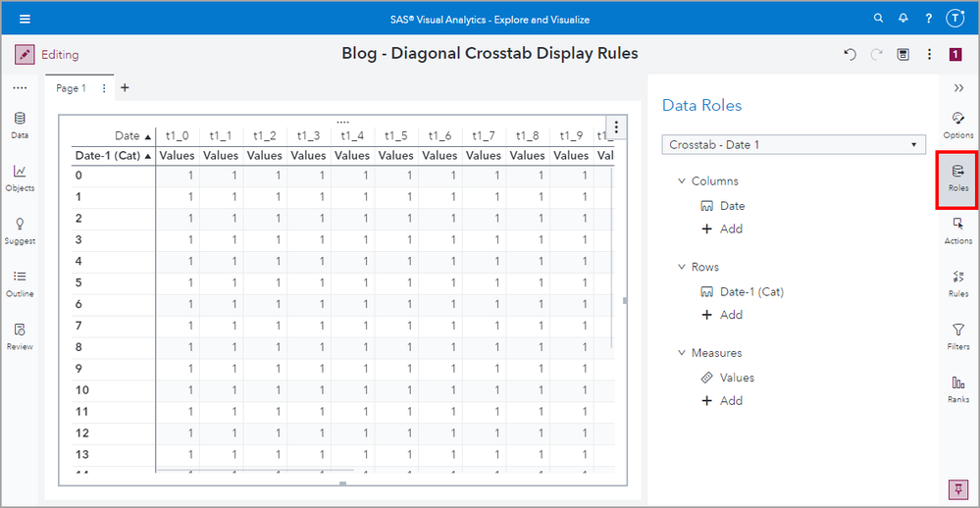Viewport: 980px width, 508px height.
Task: Click Values header under t1_3
Action: pos(308,156)
